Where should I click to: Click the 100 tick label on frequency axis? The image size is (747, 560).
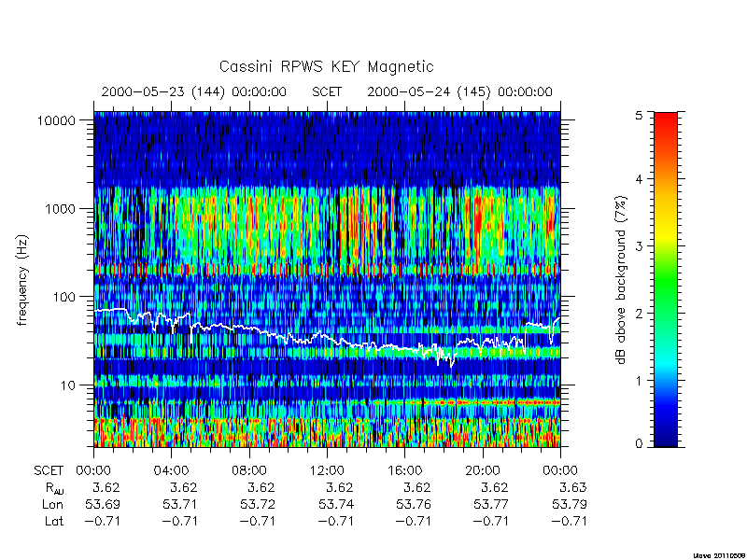(63, 297)
